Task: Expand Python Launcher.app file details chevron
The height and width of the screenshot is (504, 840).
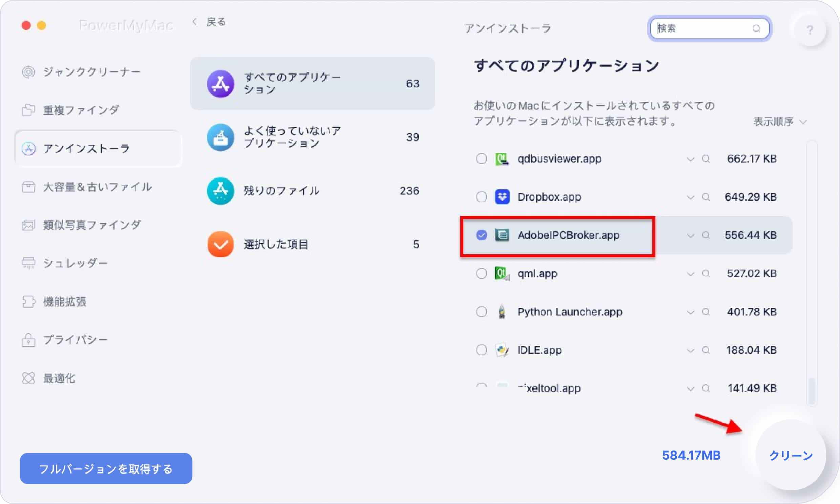Action: coord(690,312)
